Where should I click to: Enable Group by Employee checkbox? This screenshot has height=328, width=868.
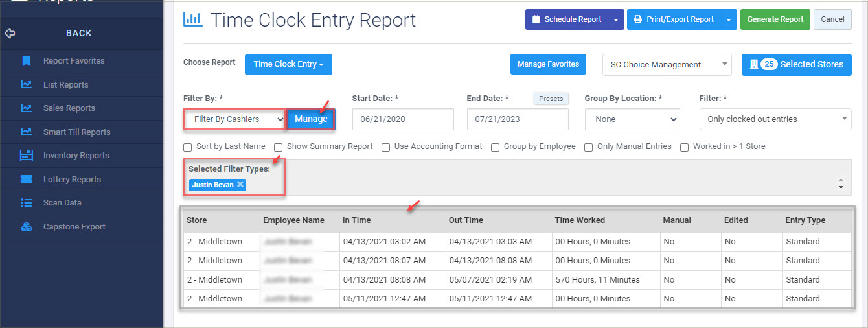[x=496, y=147]
